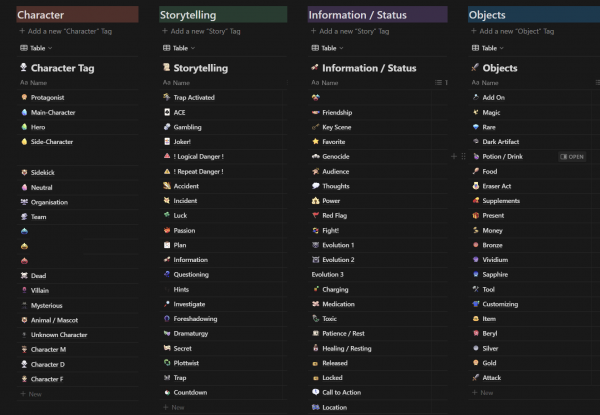
Task: Click the Name column header in Storytelling table
Action: click(x=182, y=83)
